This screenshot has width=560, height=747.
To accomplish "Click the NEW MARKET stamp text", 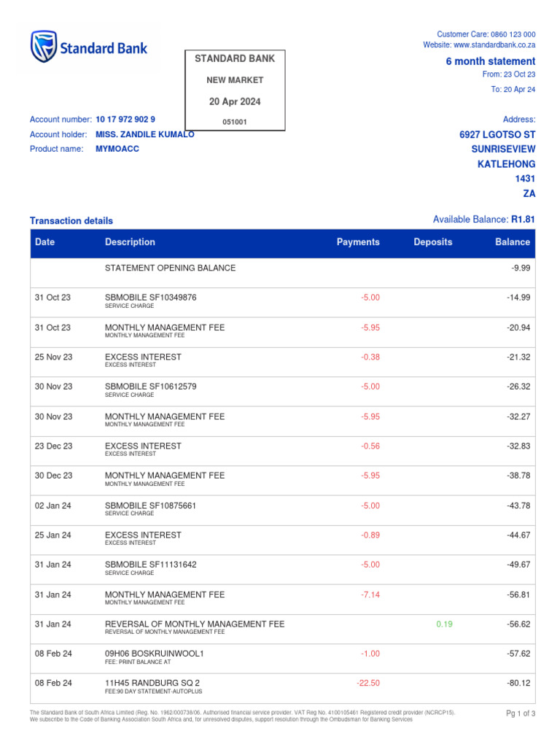I will click(235, 80).
